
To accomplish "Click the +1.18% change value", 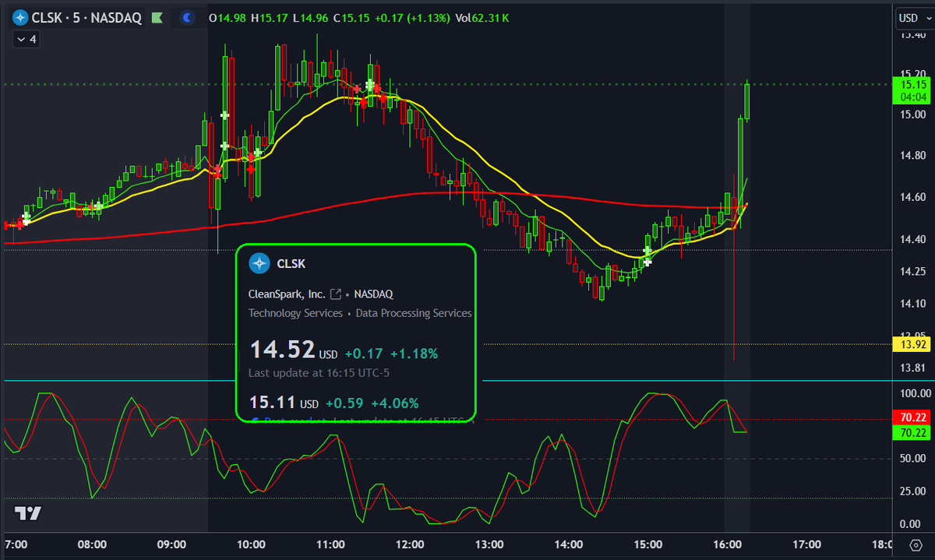I will click(x=414, y=354).
